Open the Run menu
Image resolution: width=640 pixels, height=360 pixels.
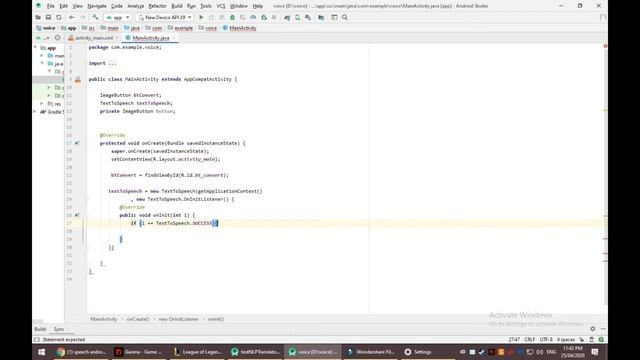(x=191, y=6)
